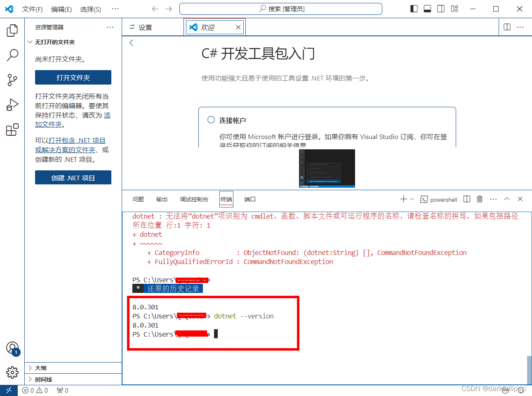Click the 打开文件夹 button

(x=73, y=77)
